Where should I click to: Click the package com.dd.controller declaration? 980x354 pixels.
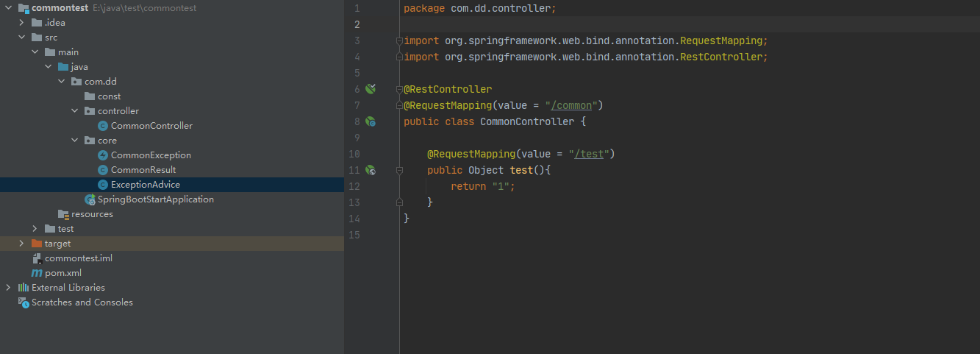click(480, 8)
